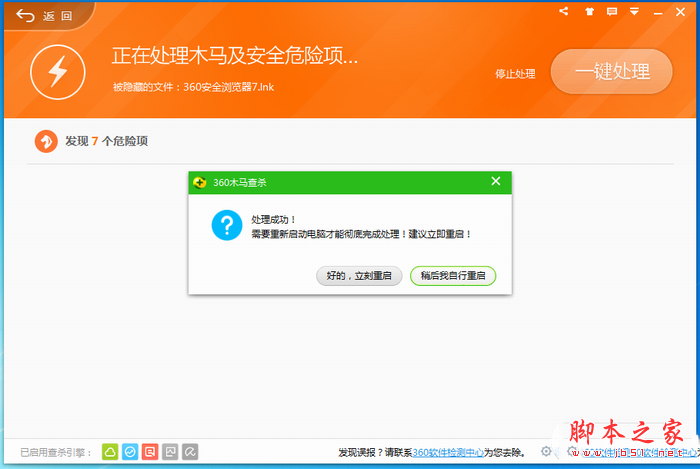Image resolution: width=700 pixels, height=469 pixels.
Task: Open the feedback message icon
Action: click(x=612, y=12)
